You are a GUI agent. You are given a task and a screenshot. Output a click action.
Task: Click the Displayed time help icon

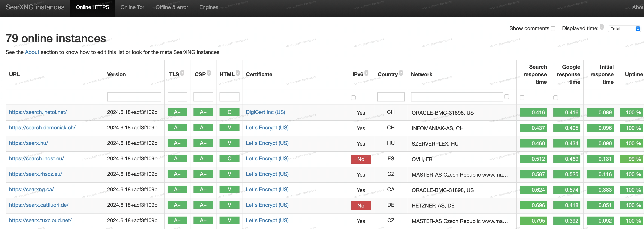click(602, 27)
